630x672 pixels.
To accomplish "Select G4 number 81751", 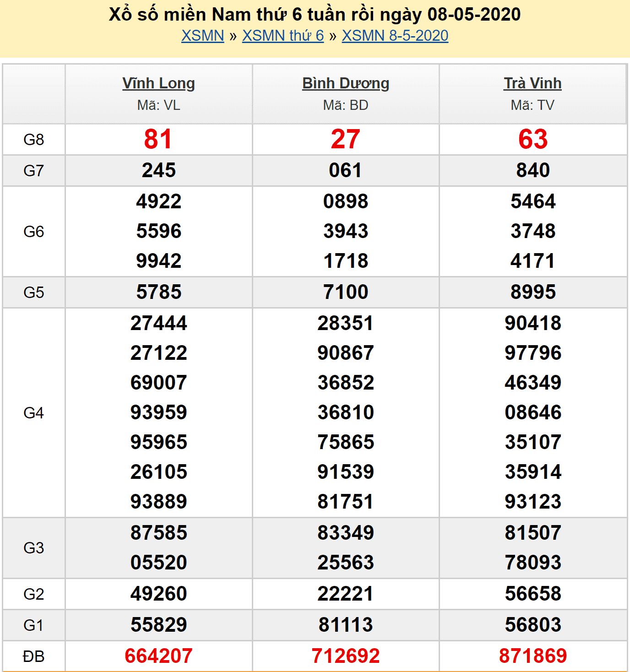I will [x=346, y=502].
